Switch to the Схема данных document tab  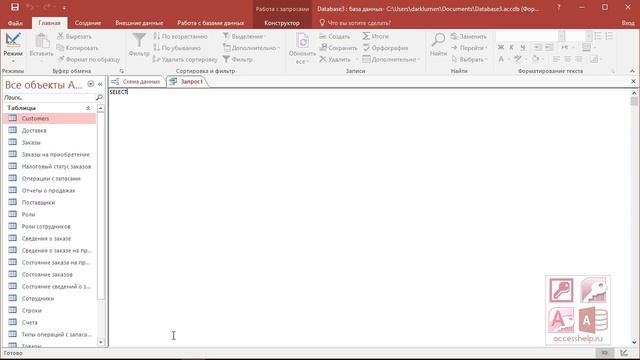(136, 82)
